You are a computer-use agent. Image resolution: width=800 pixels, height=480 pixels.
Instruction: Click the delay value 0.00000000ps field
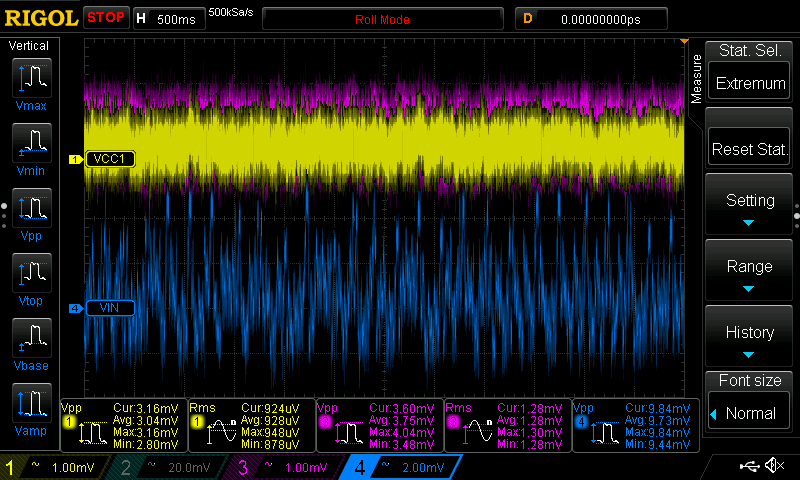(591, 19)
